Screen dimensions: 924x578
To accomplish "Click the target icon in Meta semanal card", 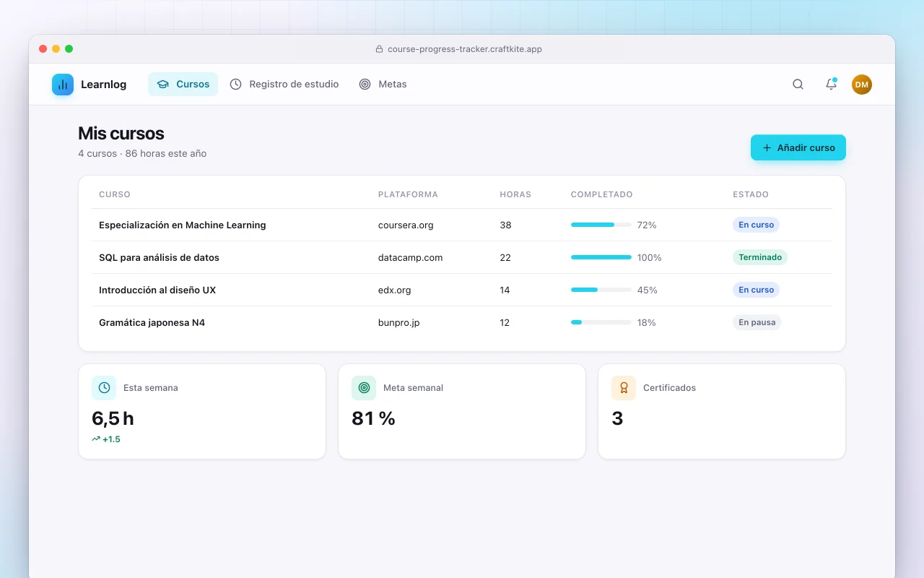I will coord(364,388).
